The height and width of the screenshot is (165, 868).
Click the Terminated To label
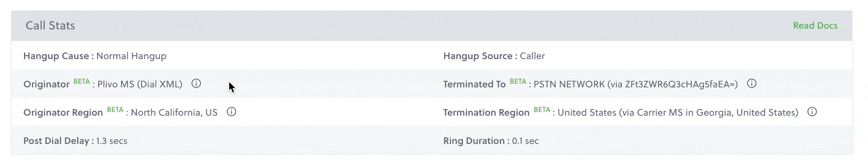pos(474,84)
